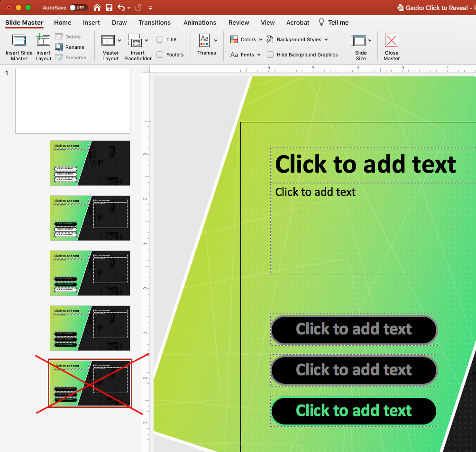Open the Acrobat menu tab
This screenshot has width=476, height=452.
tap(298, 22)
